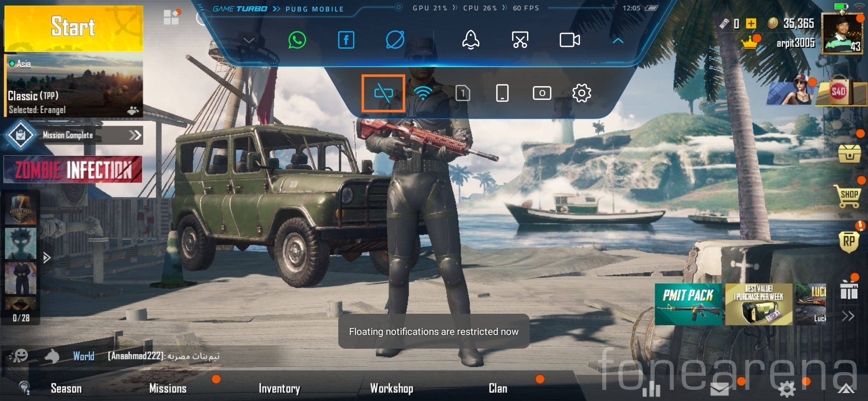Viewport: 868px width, 401px height.
Task: Click the Facebook floating icon
Action: pos(345,40)
